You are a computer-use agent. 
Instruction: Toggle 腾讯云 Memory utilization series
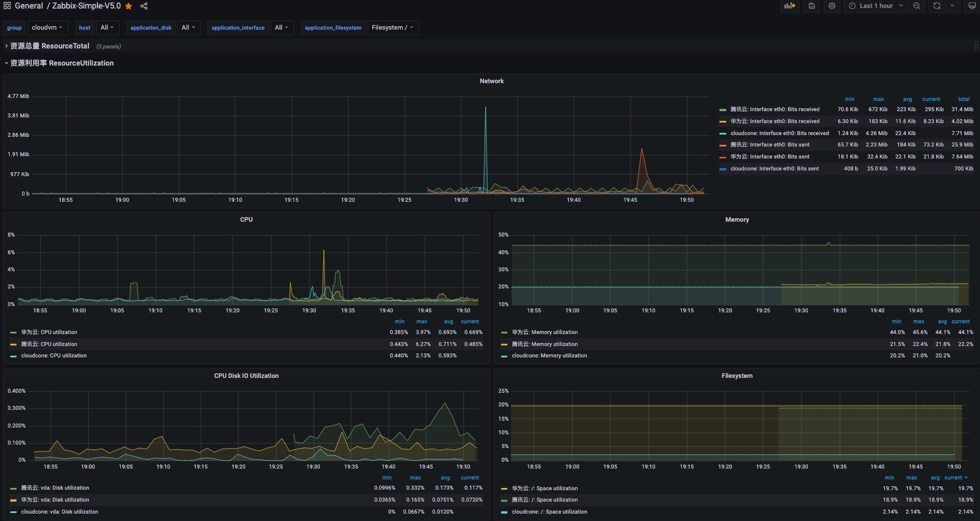[x=544, y=344]
